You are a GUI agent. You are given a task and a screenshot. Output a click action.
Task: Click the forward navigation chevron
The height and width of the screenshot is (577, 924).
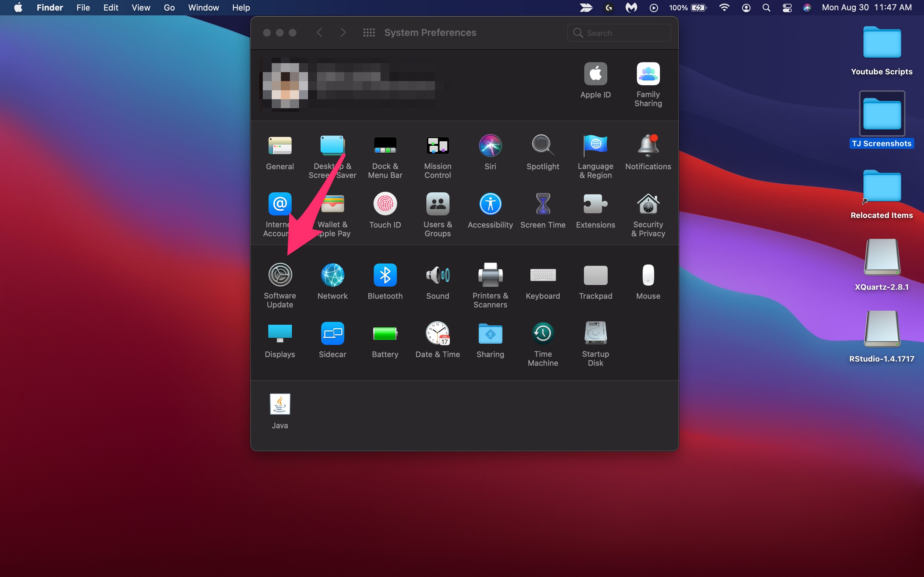343,33
